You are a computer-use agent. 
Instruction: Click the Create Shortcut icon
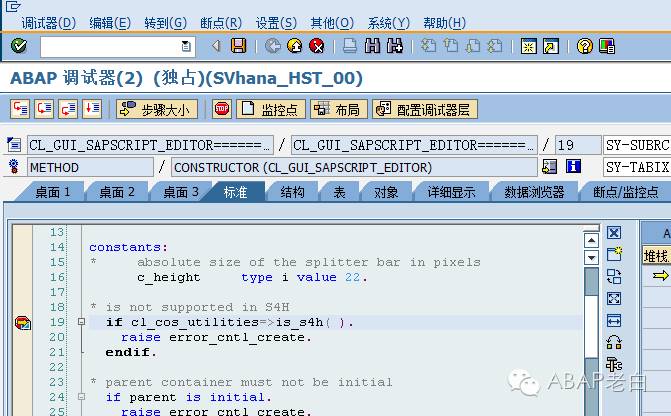pyautogui.click(x=551, y=46)
